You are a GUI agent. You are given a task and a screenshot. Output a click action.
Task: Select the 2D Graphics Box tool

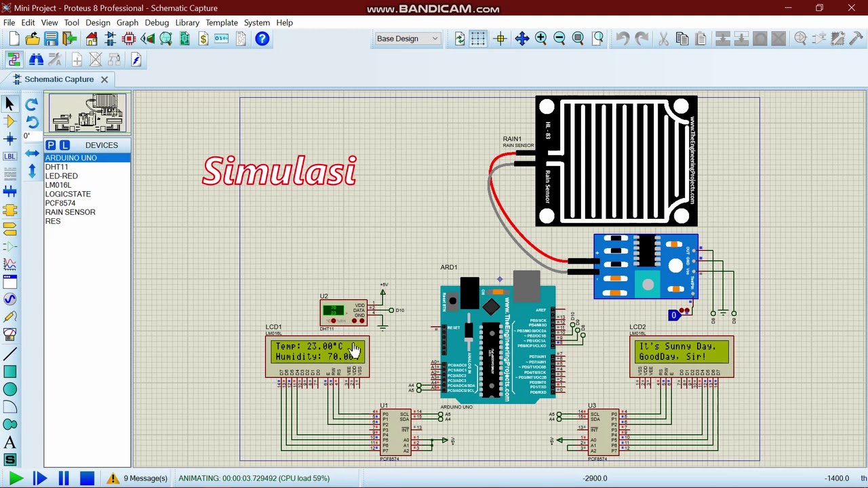9,371
